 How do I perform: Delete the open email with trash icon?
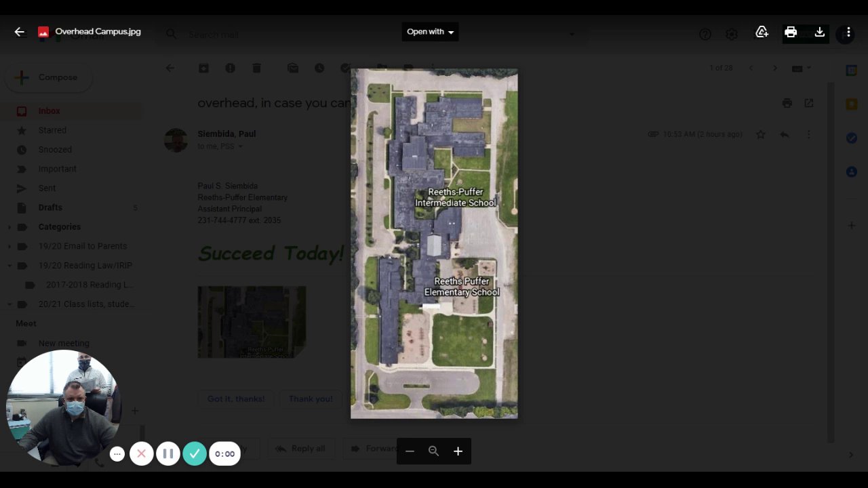coord(256,68)
